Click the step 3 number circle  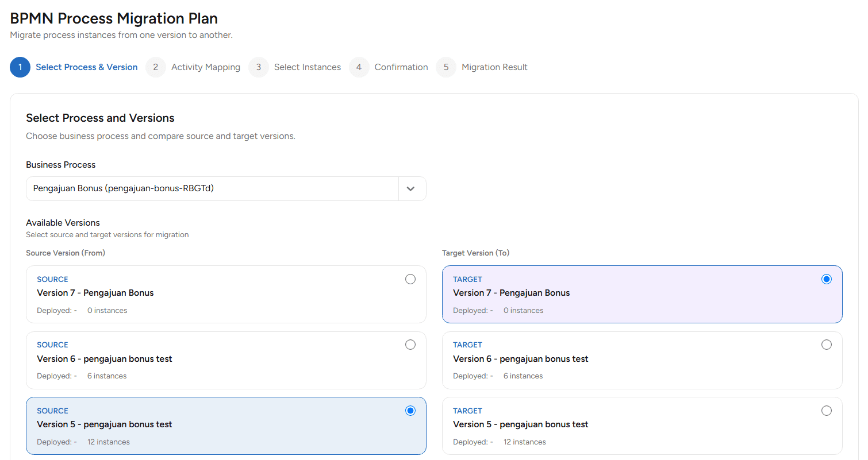click(259, 67)
